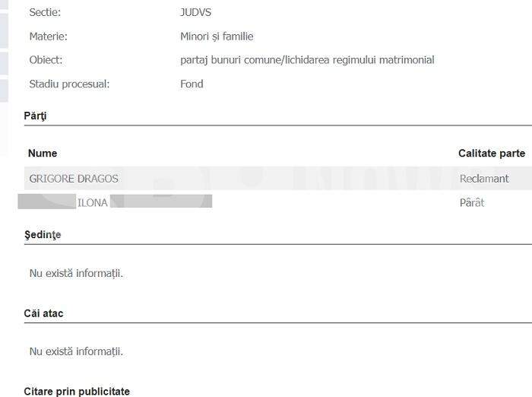Click the Căi atac section heading

point(43,313)
